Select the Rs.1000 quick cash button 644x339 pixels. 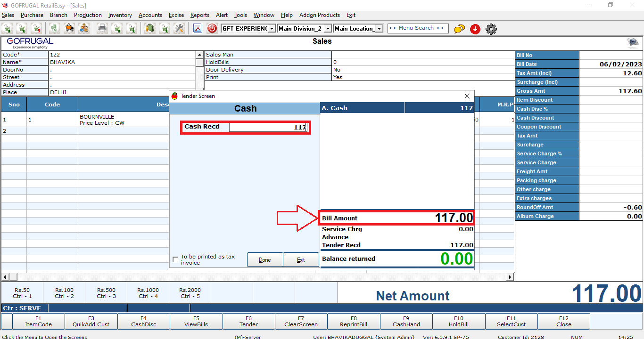[148, 293]
